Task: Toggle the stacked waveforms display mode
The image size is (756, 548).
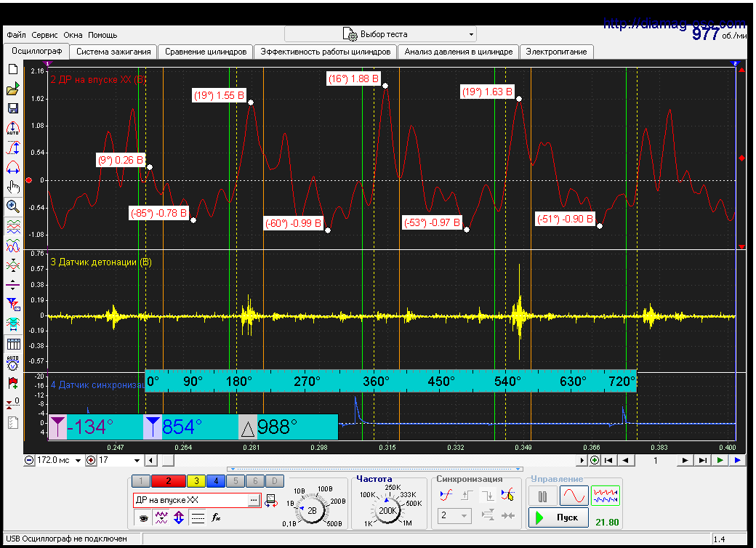Action: (13, 226)
